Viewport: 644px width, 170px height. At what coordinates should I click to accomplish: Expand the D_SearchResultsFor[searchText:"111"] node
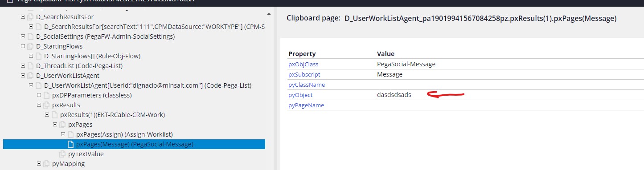[31, 27]
